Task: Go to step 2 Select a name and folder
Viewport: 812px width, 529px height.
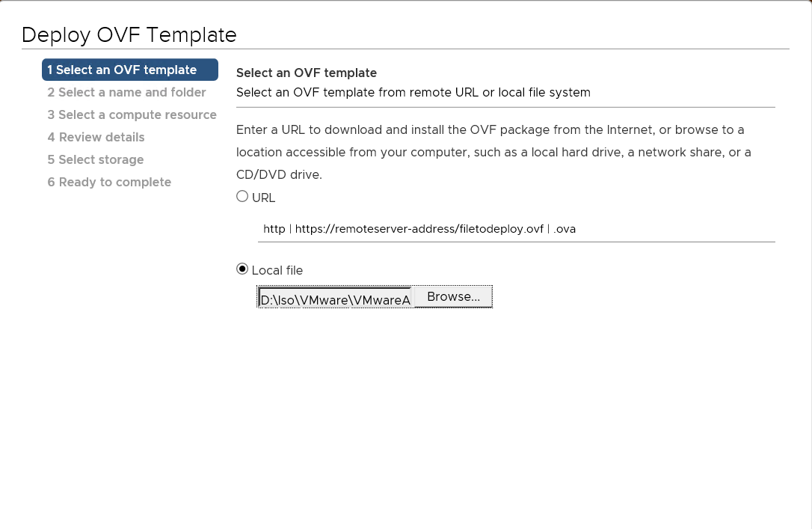Action: pos(126,92)
